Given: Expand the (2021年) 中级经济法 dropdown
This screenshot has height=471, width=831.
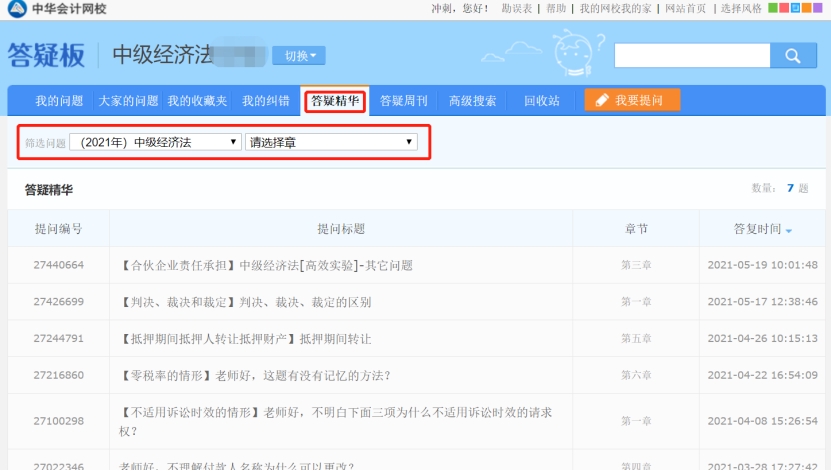Looking at the screenshot, I should (x=155, y=142).
